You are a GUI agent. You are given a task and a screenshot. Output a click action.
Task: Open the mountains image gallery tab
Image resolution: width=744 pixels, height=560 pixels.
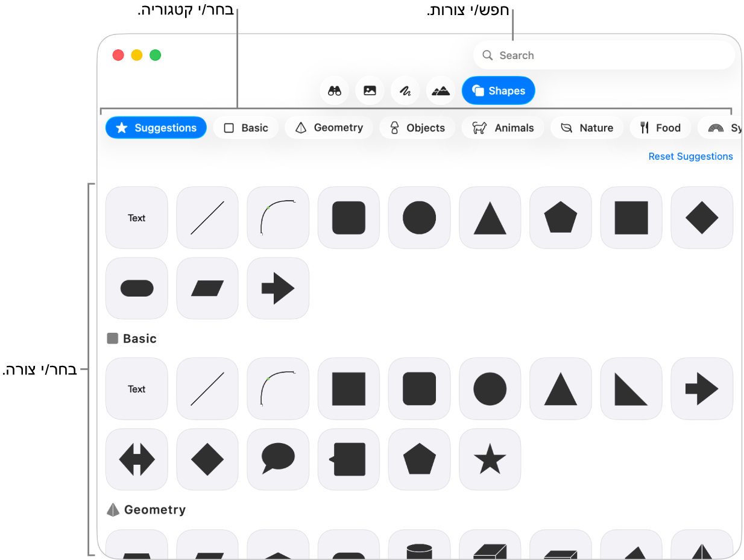click(x=441, y=91)
